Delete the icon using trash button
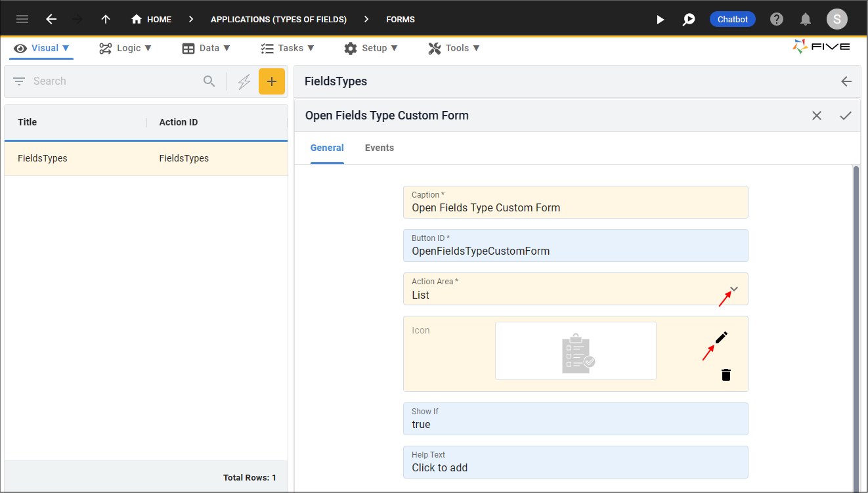Image resolution: width=868 pixels, height=493 pixels. [x=726, y=375]
